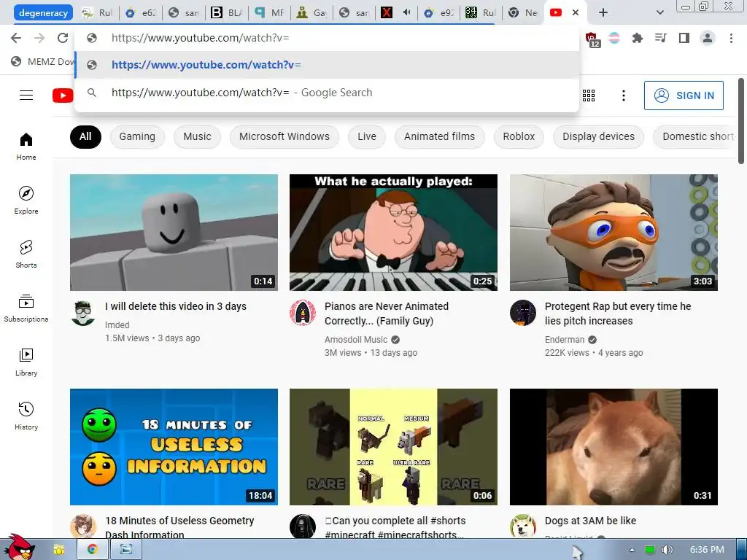Choose the youtube.com/watch URL suggestion

328,65
